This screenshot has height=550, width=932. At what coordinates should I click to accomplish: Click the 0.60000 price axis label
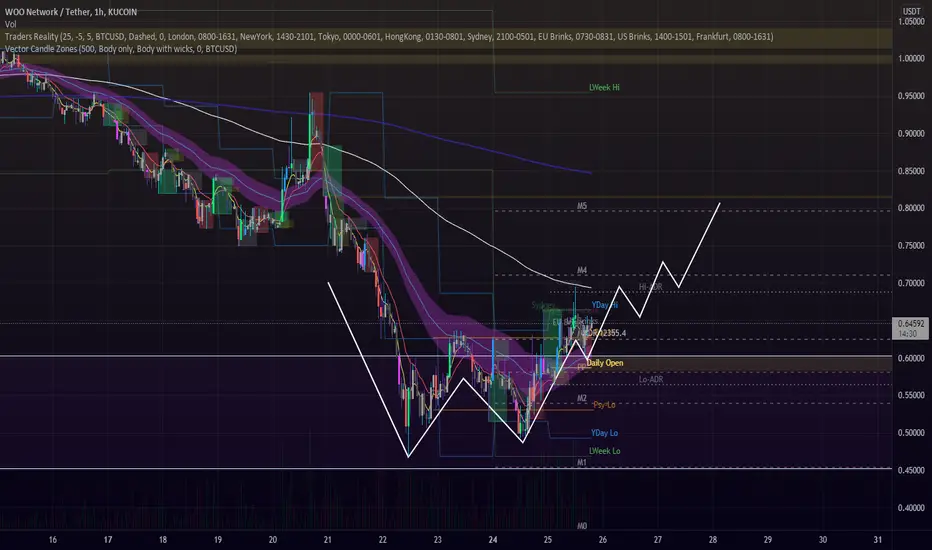[911, 359]
